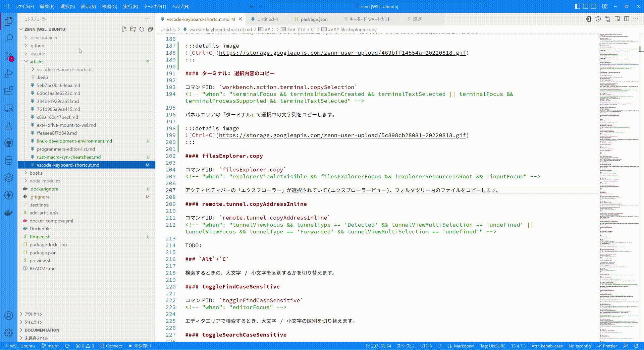Toggle the primary side bar visibility

coord(577,6)
